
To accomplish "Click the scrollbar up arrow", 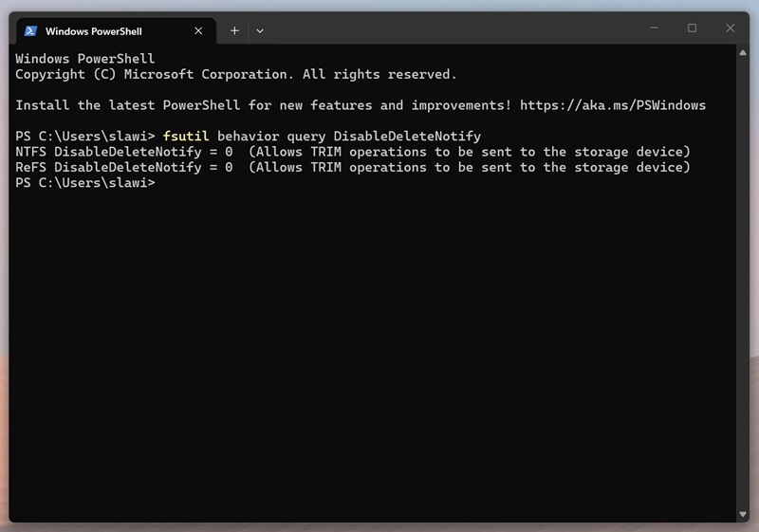I will click(x=743, y=54).
